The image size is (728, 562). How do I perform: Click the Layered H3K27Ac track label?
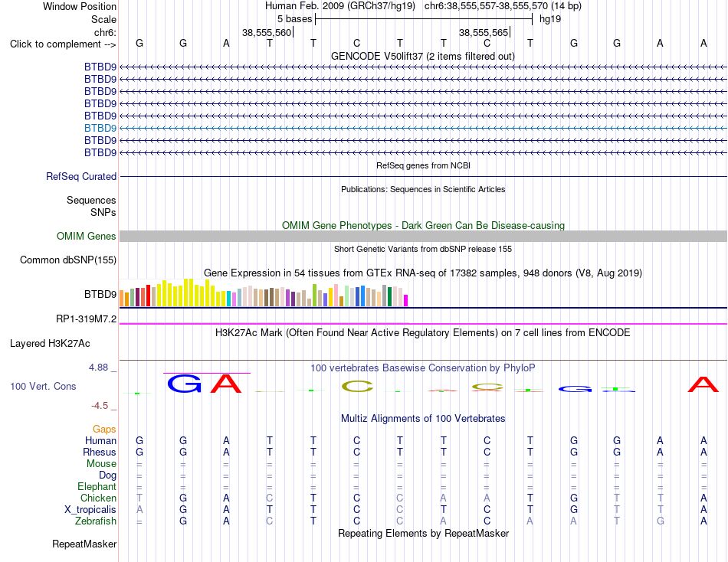(x=50, y=344)
